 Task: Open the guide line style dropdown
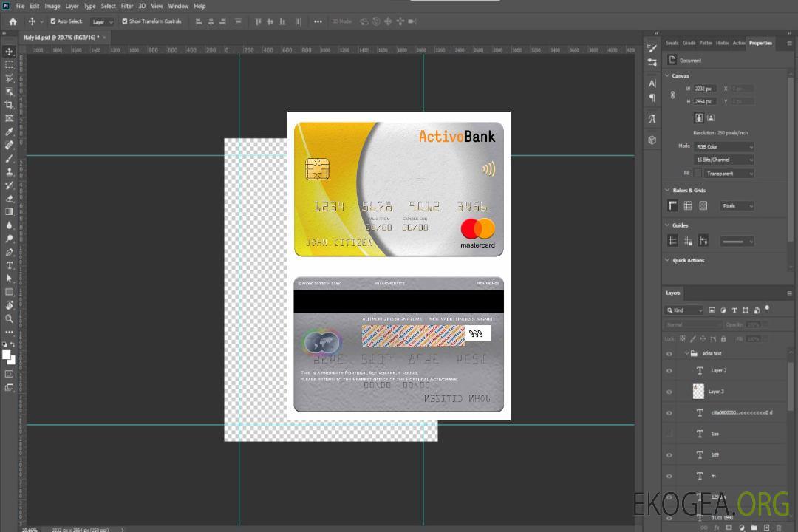coord(737,242)
